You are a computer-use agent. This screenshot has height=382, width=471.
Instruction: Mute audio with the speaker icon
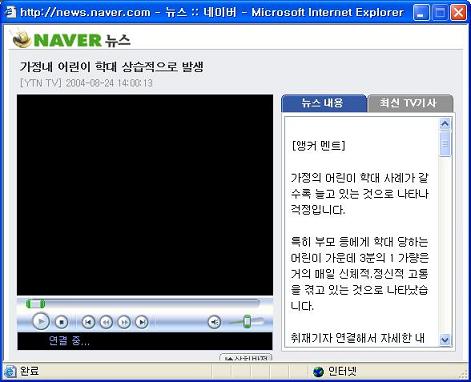[214, 322]
